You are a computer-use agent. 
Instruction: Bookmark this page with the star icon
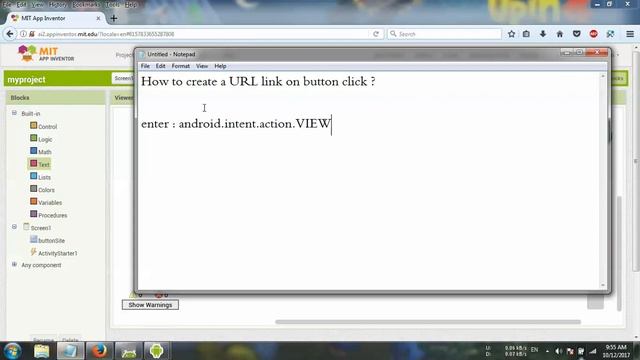click(x=511, y=34)
